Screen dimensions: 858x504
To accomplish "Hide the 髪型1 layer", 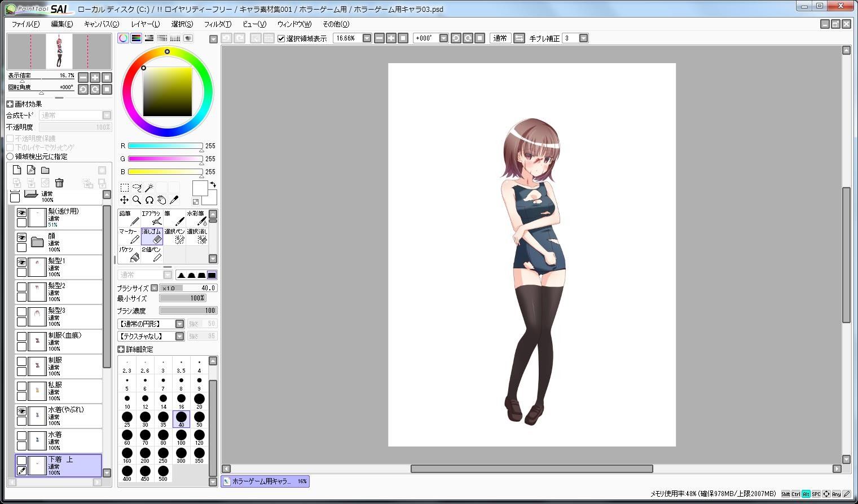I will (21, 262).
